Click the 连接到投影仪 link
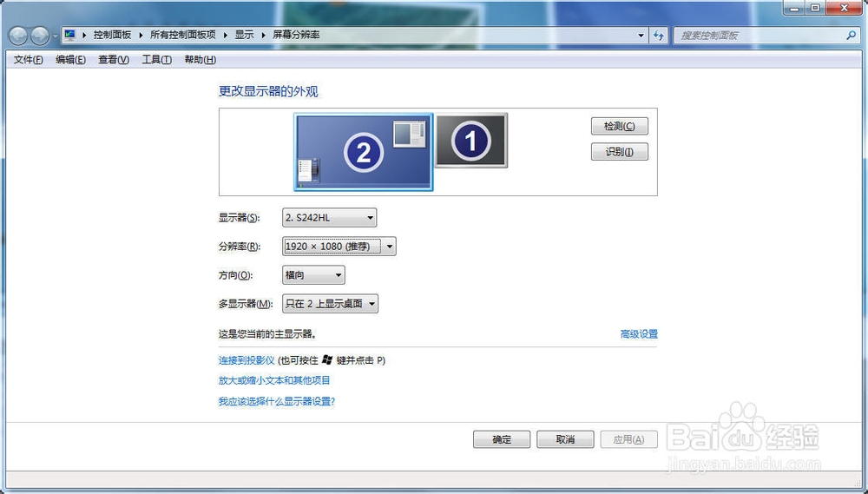Viewport: 868px width, 494px height. [247, 360]
